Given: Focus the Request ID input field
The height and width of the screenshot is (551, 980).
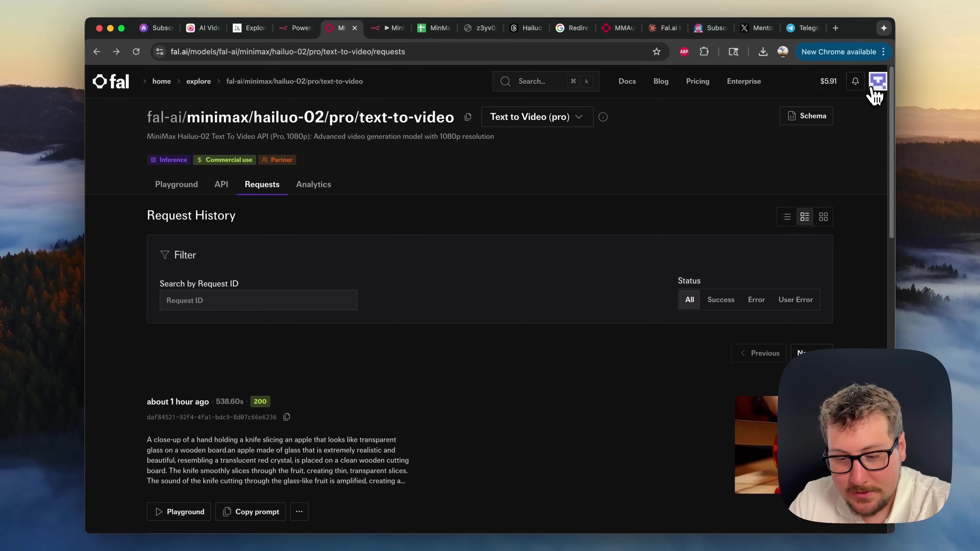Looking at the screenshot, I should point(258,300).
